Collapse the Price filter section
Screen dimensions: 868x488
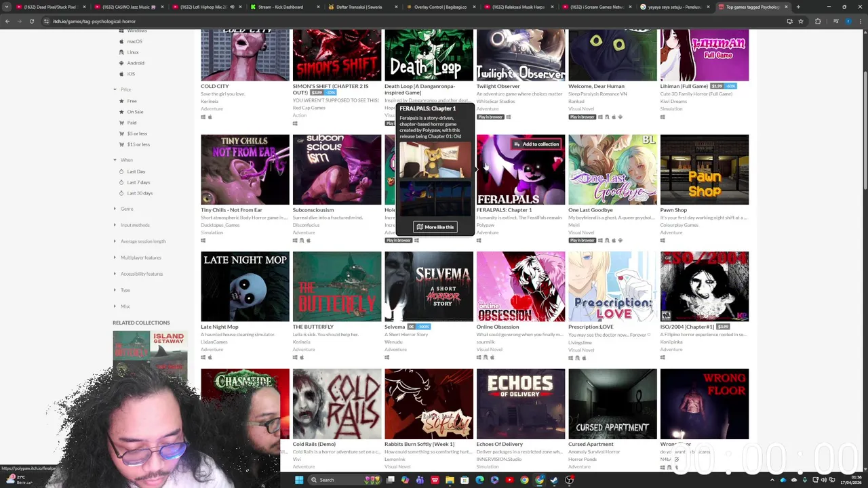(x=122, y=89)
